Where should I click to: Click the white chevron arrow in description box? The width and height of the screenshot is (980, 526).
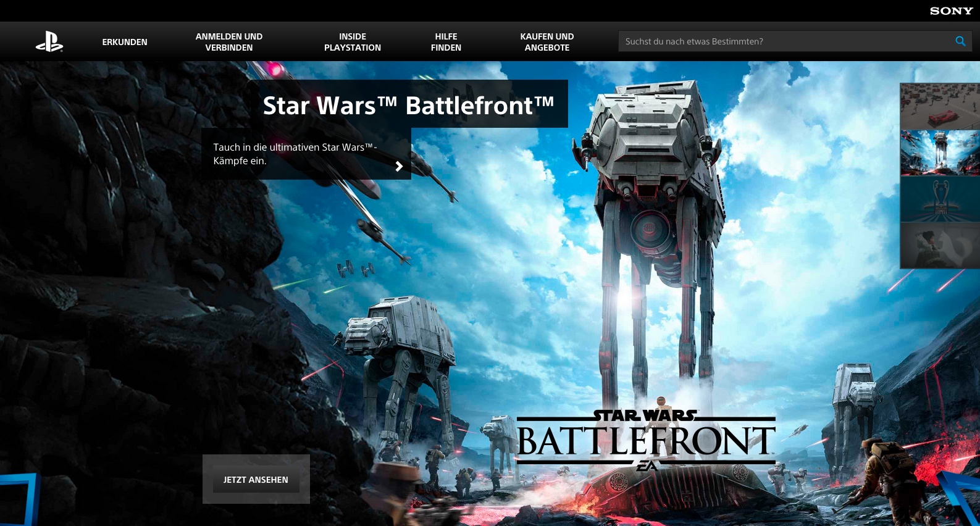pyautogui.click(x=399, y=166)
